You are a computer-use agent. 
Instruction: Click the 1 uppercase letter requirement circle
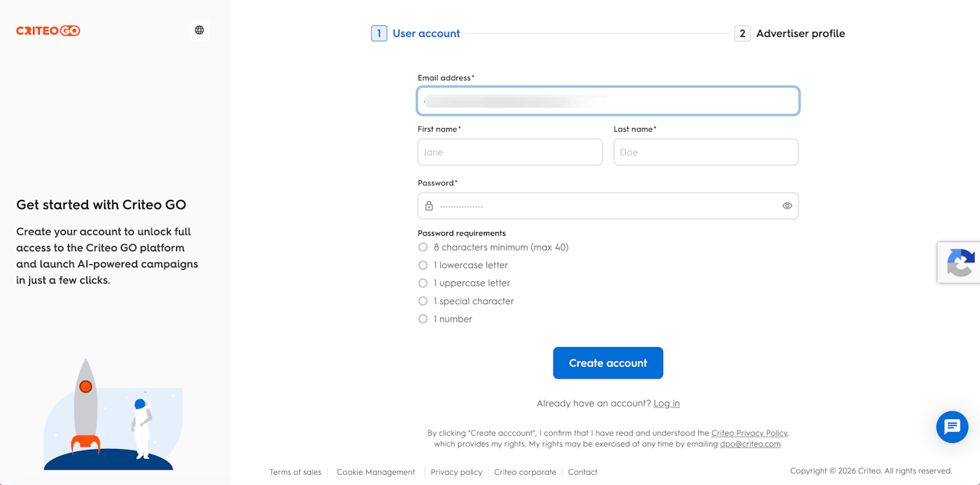[x=423, y=283]
